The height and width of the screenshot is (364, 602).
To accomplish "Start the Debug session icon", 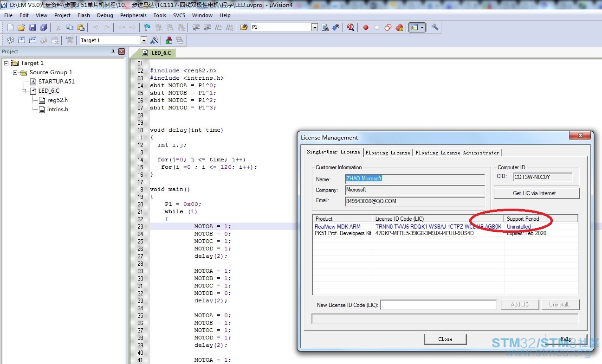I will (350, 27).
